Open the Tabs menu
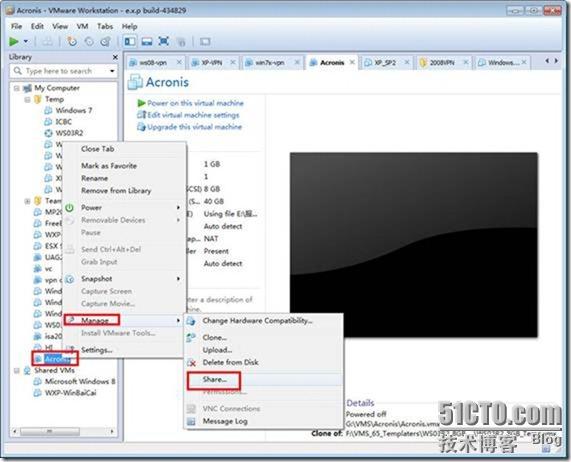The image size is (571, 462). pos(105,26)
